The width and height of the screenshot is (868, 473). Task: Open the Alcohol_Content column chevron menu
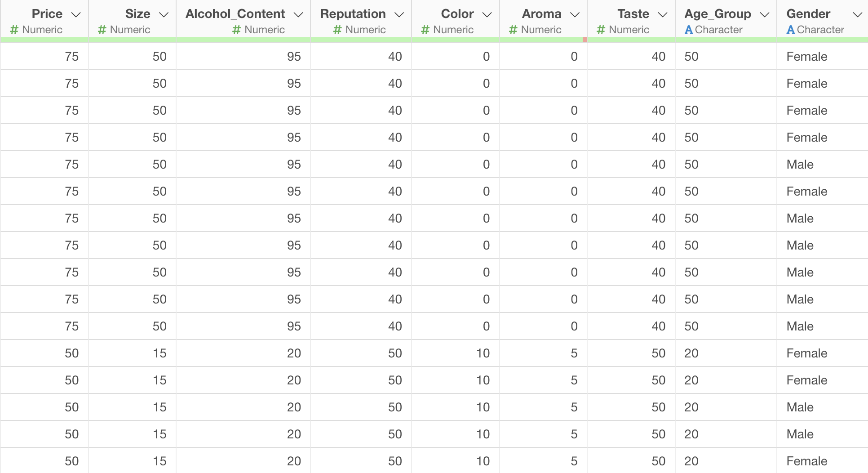(298, 15)
